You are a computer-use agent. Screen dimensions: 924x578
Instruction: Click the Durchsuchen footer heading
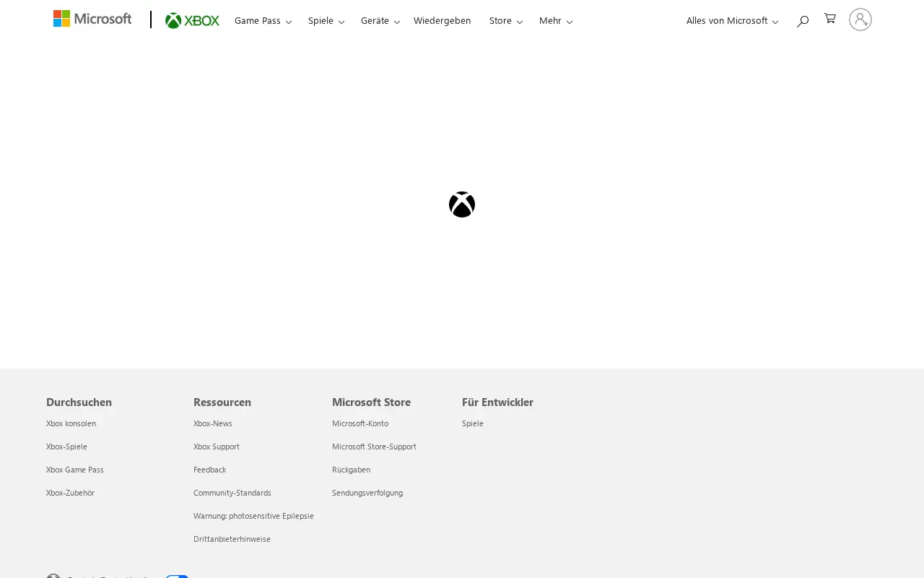[79, 402]
